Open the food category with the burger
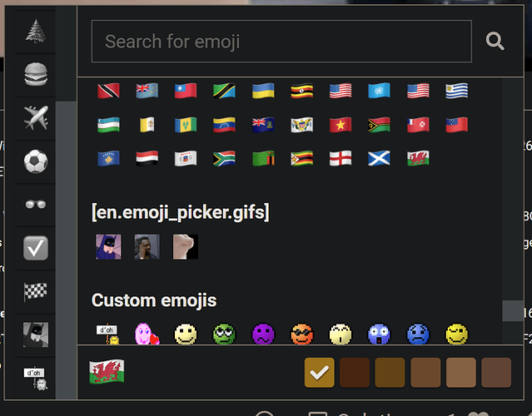The width and height of the screenshot is (532, 416). point(35,74)
